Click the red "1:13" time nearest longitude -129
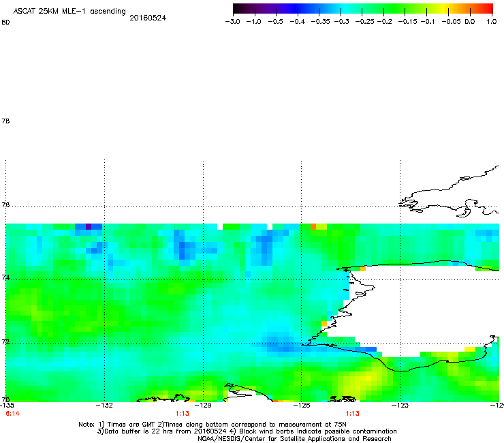The width and height of the screenshot is (504, 443). (183, 414)
